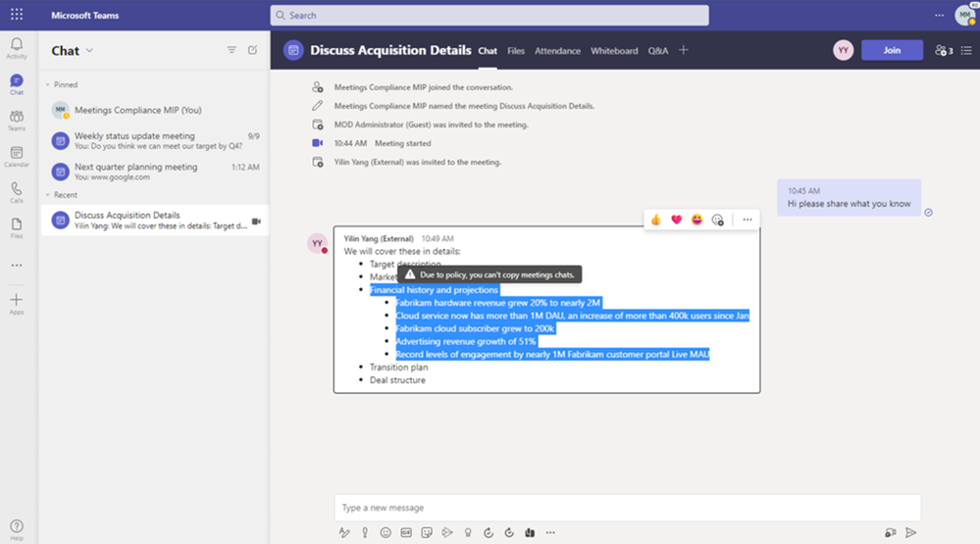Viewport: 980px width, 544px height.
Task: Join the meeting
Action: 892,50
